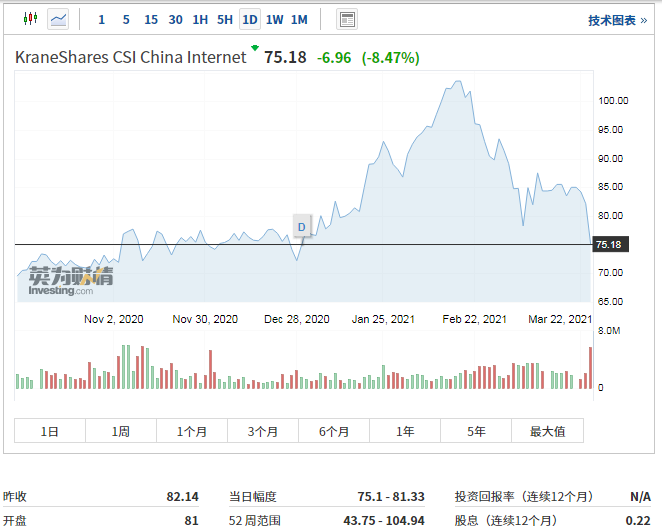
Task: Switch to the 1个月 range tab
Action: (x=192, y=431)
